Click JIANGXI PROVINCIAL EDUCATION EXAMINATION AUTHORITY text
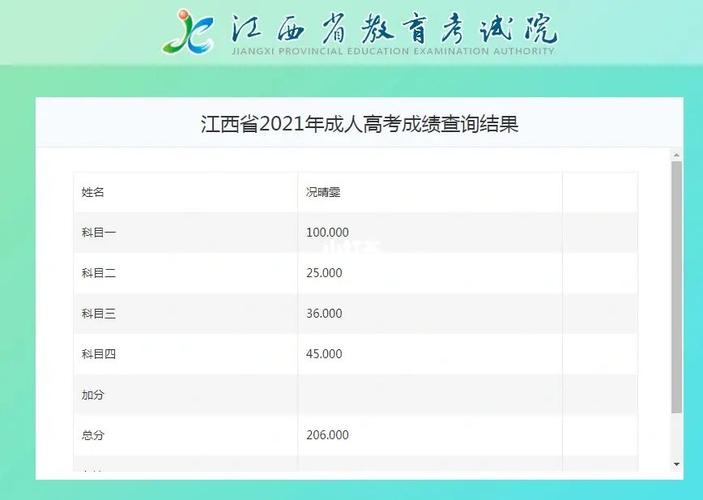The width and height of the screenshot is (703, 500). coord(394,51)
